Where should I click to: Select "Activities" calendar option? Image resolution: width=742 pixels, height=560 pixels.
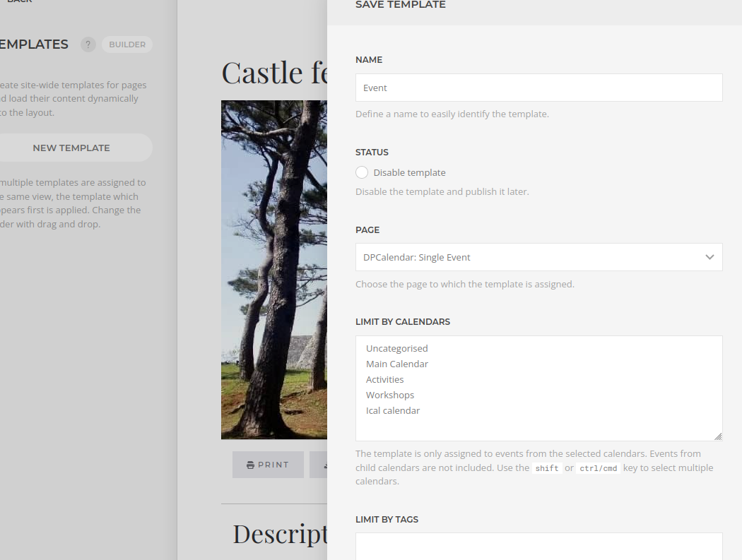tap(384, 379)
